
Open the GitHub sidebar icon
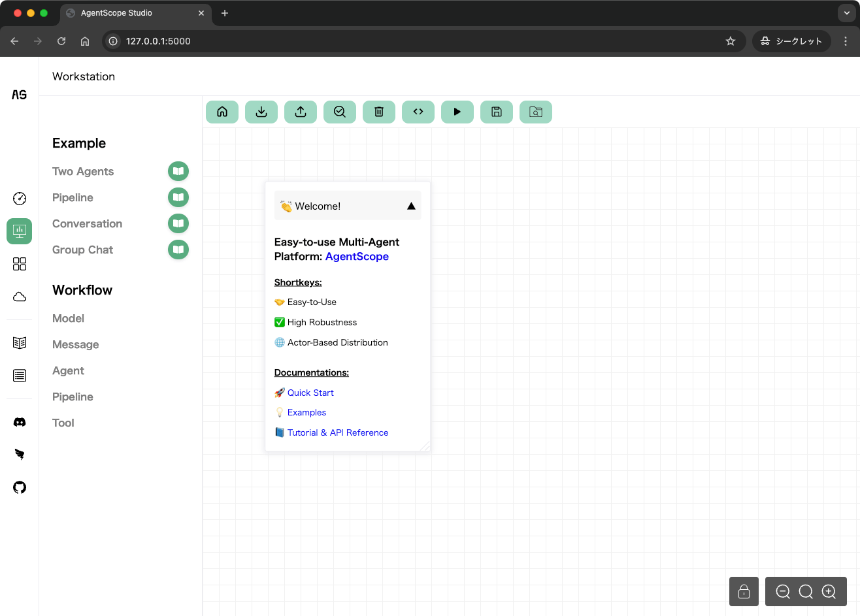[x=20, y=487]
